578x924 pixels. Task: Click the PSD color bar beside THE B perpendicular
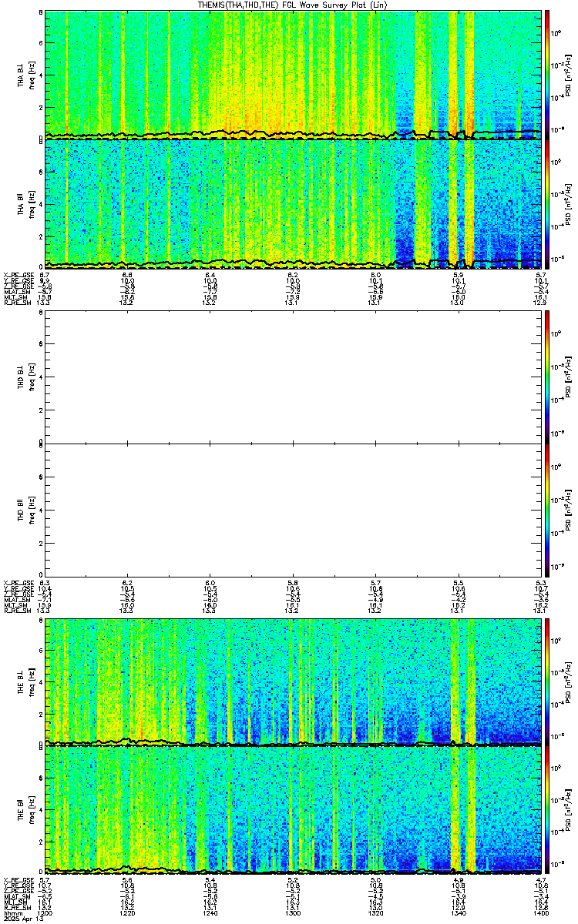click(548, 681)
